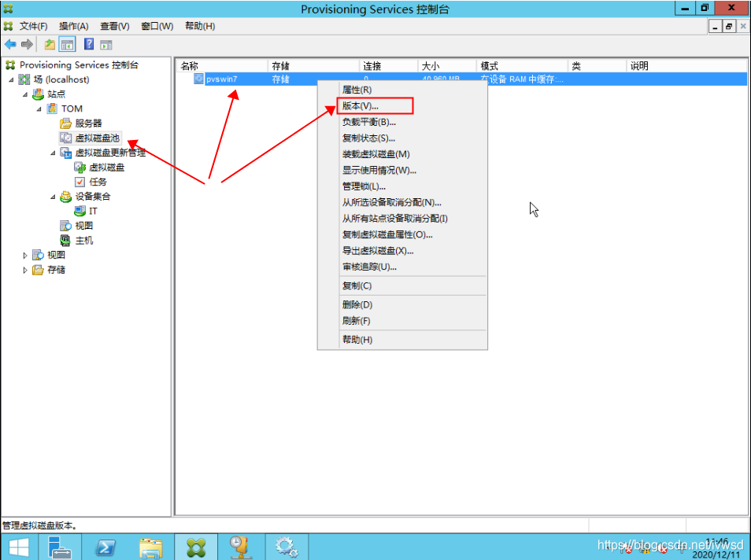The height and width of the screenshot is (560, 751).
Task: Open the 操作(A) menu
Action: (x=73, y=26)
